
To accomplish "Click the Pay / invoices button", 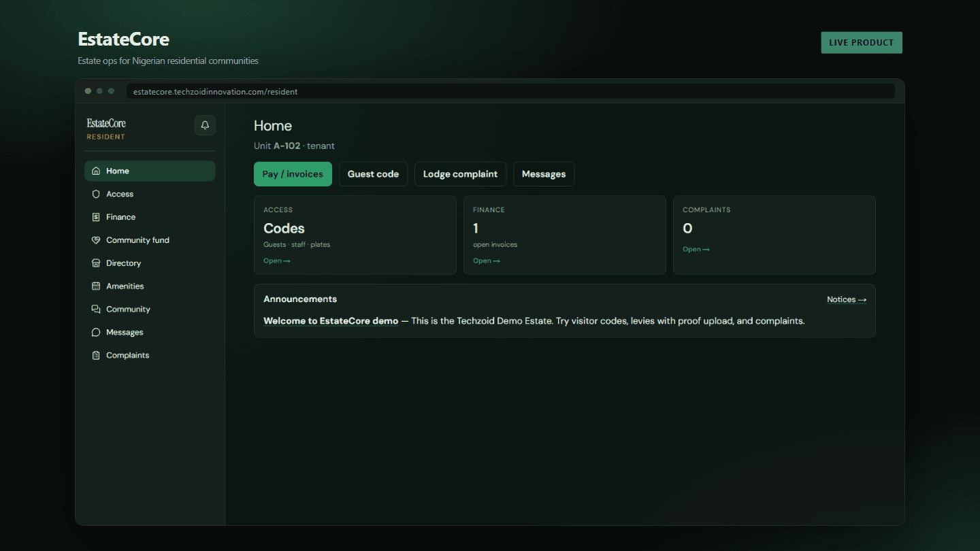I will click(x=293, y=174).
